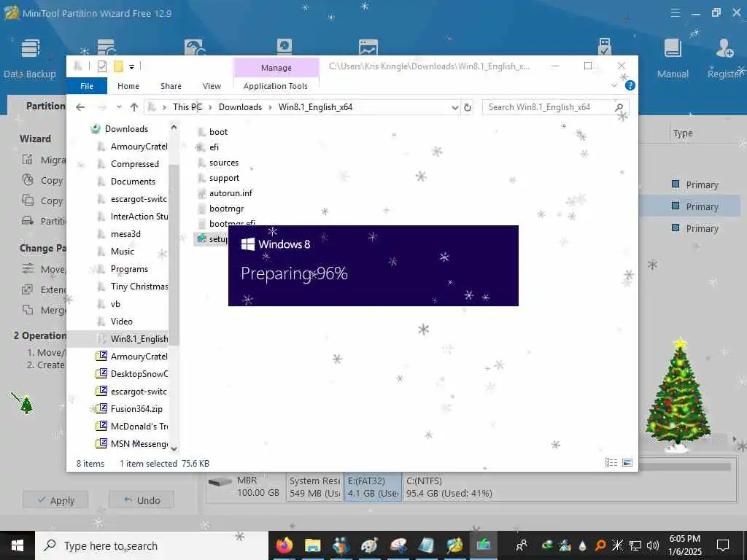Select the Music folder in navigation pane
The height and width of the screenshot is (560, 747).
point(122,252)
